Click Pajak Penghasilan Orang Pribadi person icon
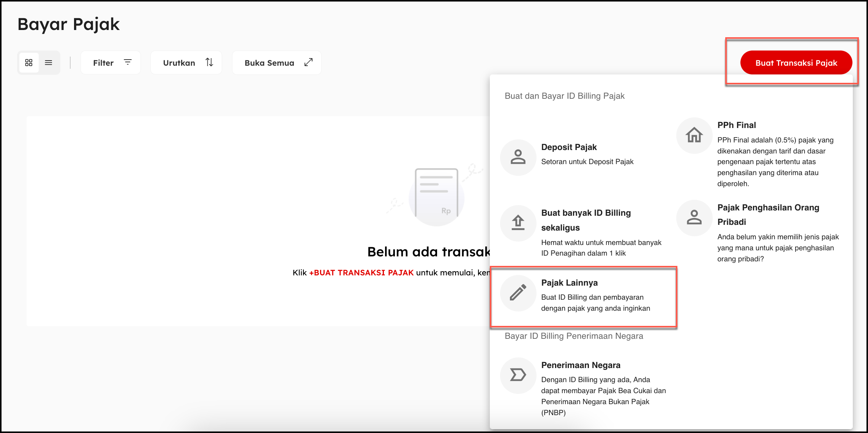868x433 pixels. (x=694, y=218)
